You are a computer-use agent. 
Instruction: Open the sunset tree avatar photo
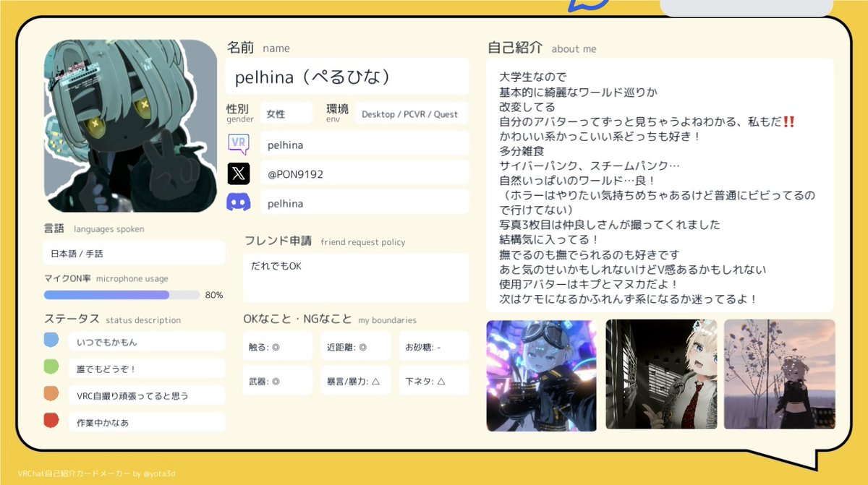pyautogui.click(x=779, y=375)
